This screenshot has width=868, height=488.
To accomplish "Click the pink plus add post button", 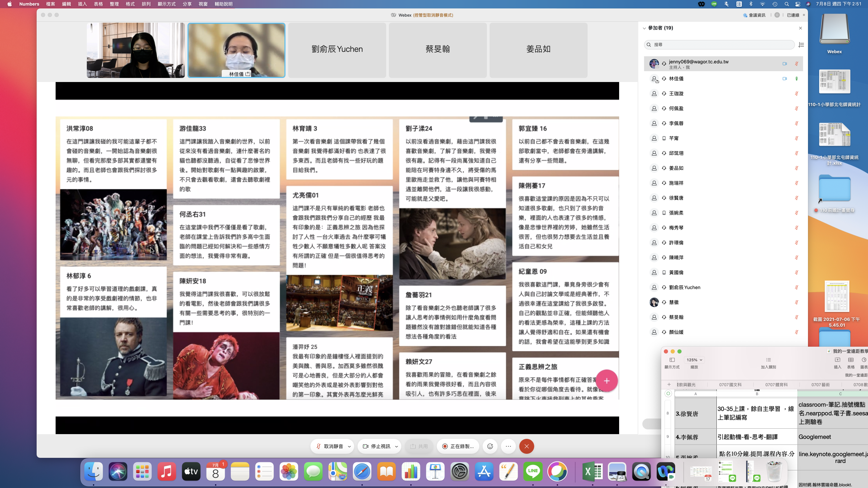I will (607, 381).
